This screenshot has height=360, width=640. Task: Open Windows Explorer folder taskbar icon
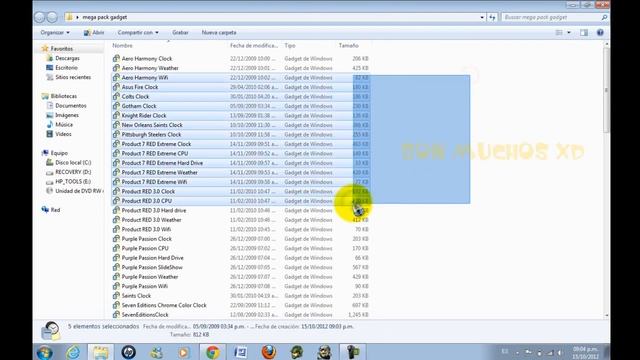(100, 352)
